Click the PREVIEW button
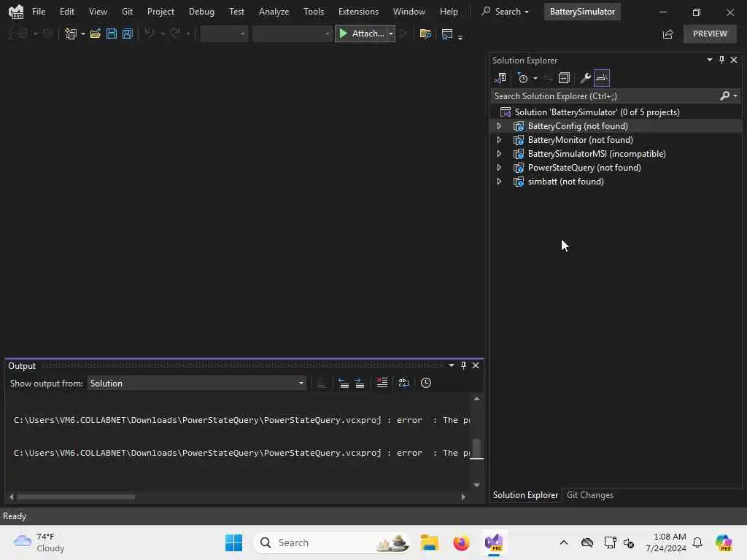This screenshot has height=560, width=747. point(710,34)
